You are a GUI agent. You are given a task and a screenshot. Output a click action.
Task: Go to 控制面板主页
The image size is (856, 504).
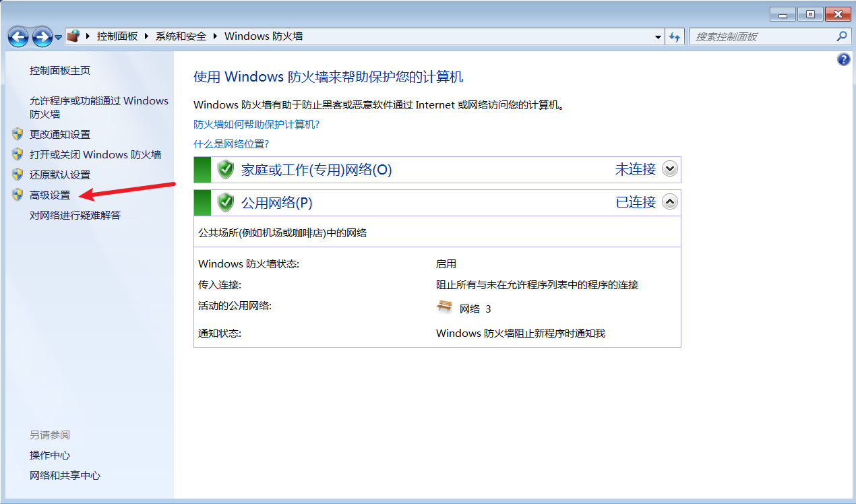[60, 70]
